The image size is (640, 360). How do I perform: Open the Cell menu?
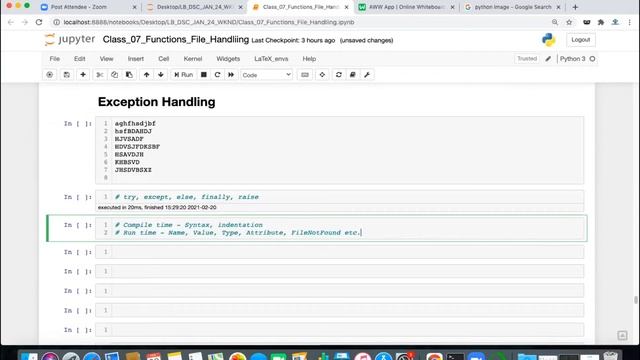click(x=164, y=59)
